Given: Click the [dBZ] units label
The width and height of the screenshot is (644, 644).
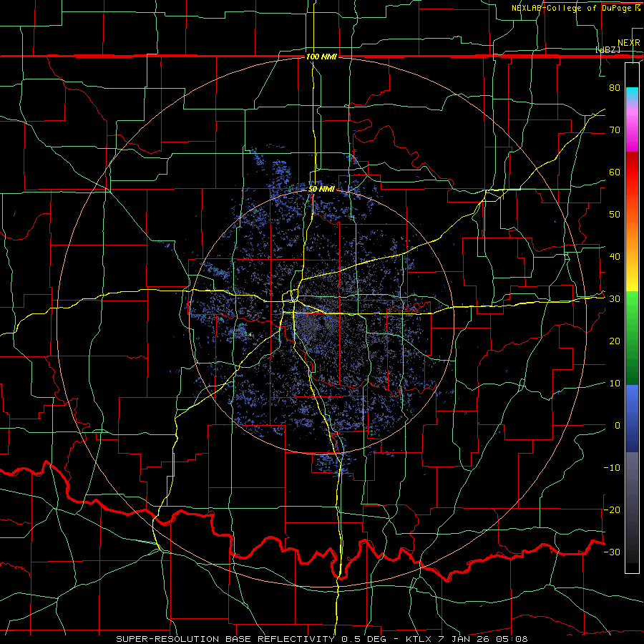Looking at the screenshot, I should point(608,50).
